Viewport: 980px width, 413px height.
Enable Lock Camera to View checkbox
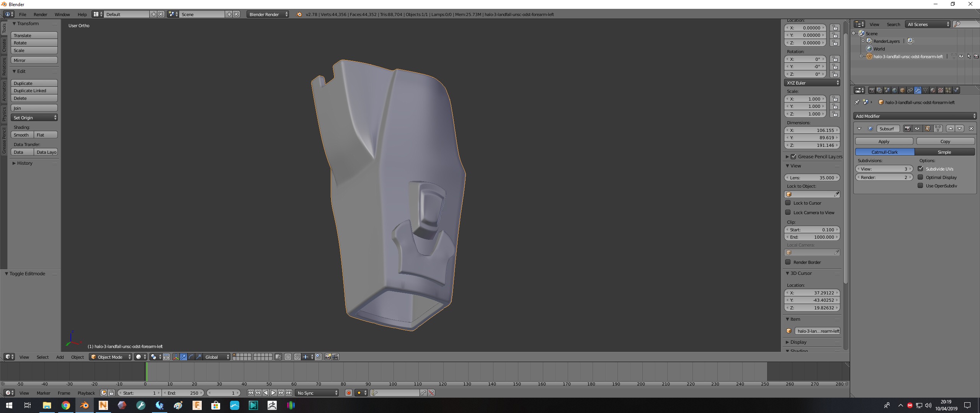788,212
